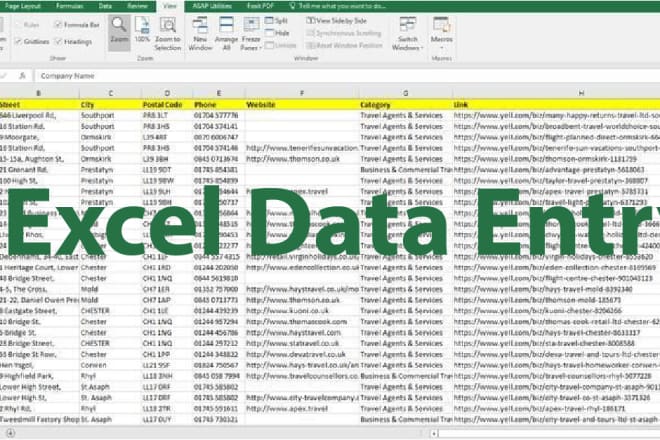This screenshot has height=440, width=660.
Task: Click the http://www.devatravel.co.uk website cell
Action: (x=302, y=355)
